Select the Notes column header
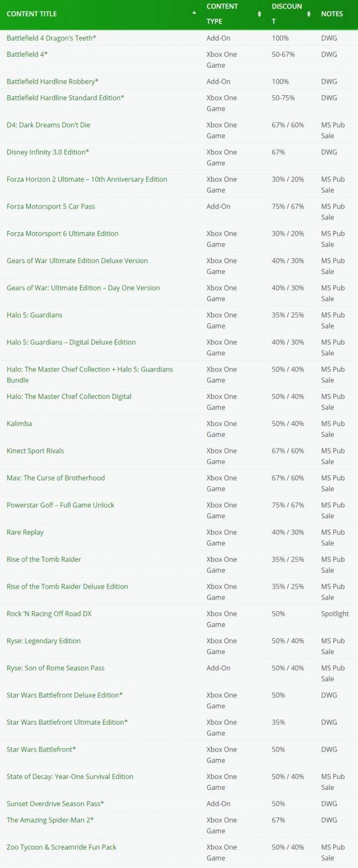 coord(332,14)
